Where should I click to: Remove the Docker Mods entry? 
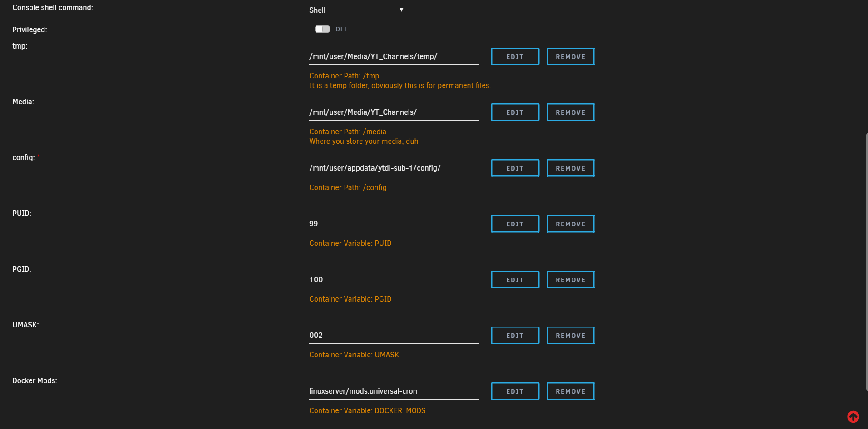570,391
